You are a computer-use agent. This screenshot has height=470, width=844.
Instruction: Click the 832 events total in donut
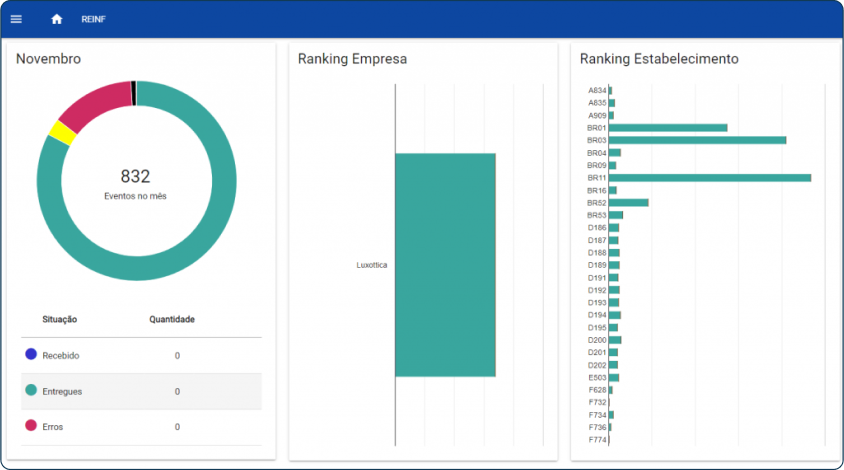point(135,177)
